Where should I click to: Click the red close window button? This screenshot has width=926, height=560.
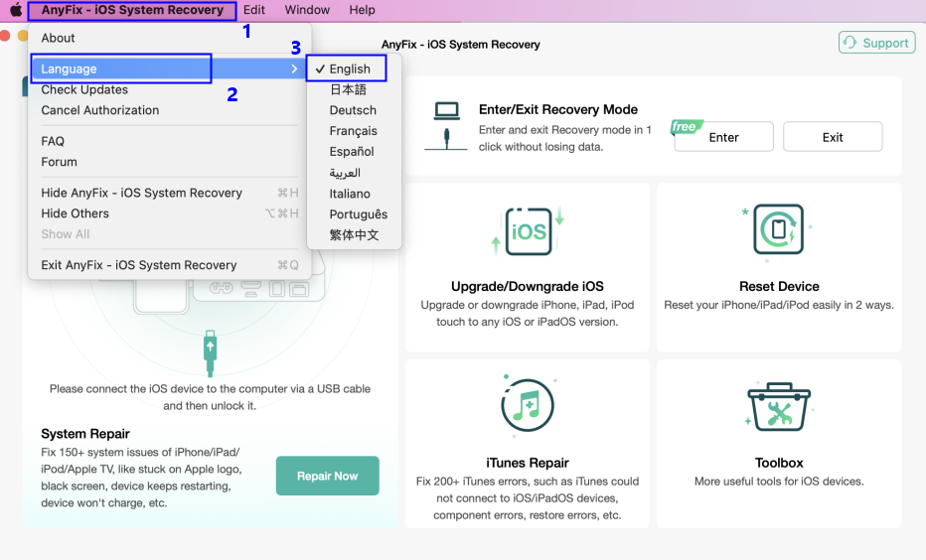click(x=4, y=36)
